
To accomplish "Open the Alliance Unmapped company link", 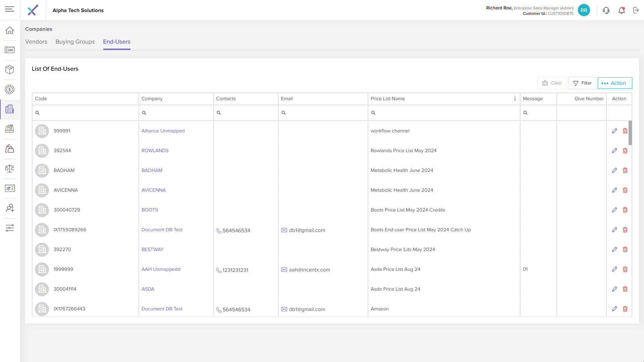I will [163, 131].
